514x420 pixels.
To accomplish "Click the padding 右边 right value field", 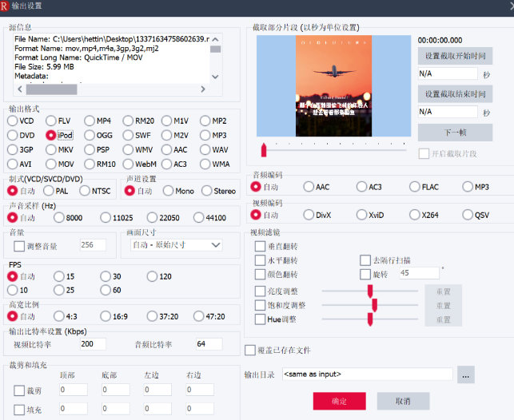I will pos(200,409).
